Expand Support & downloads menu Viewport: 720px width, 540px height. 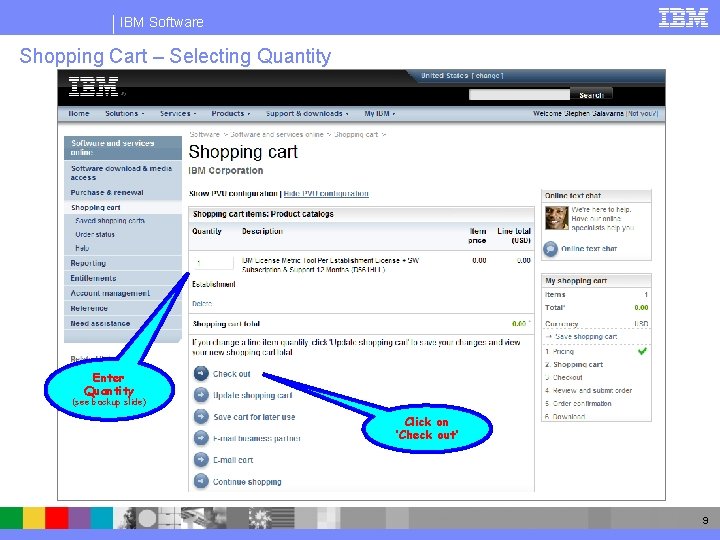point(307,113)
